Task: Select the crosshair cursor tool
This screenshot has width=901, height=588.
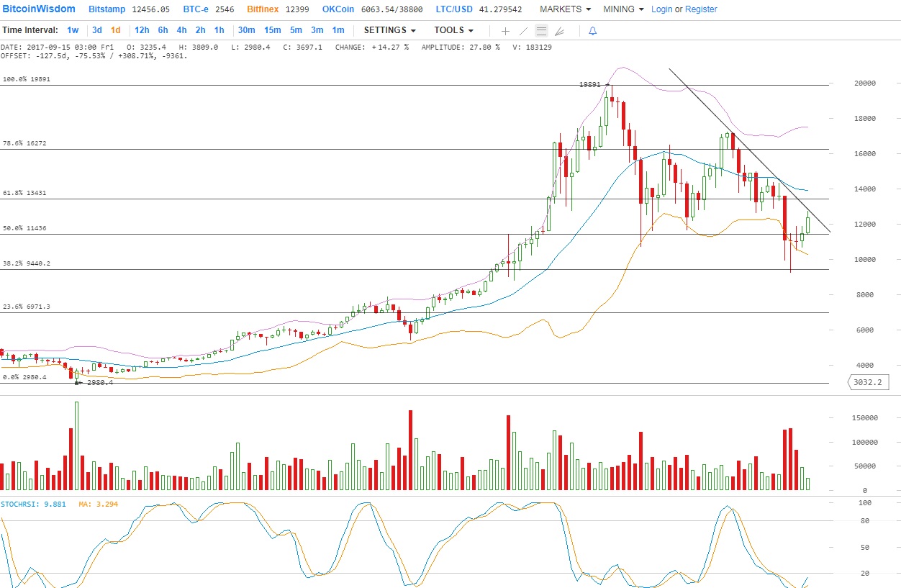Action: 505,31
